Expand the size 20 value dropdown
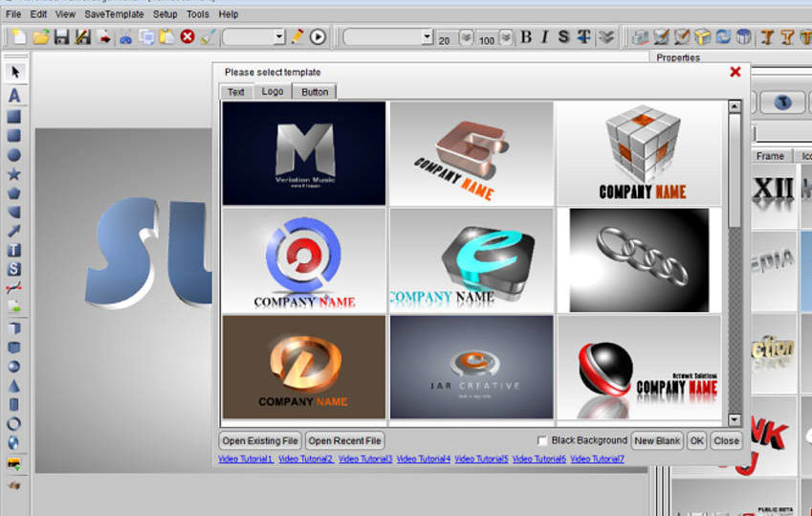 (x=467, y=37)
